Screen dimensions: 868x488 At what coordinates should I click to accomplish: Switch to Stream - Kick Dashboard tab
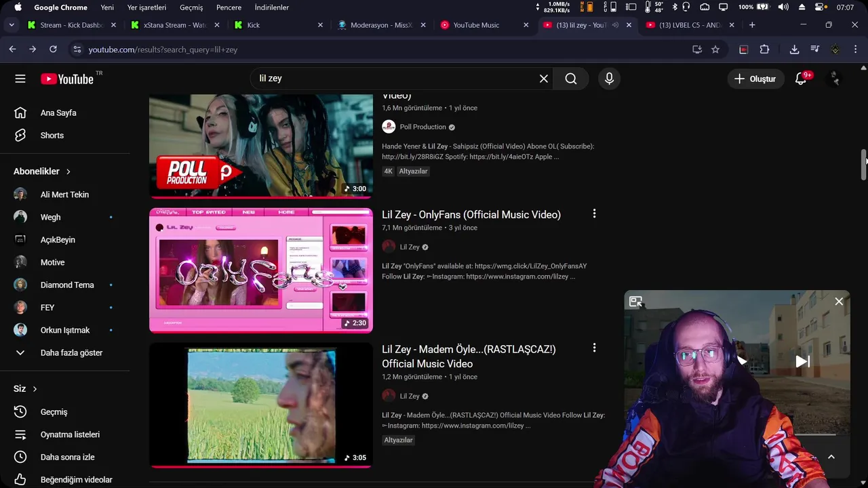tap(70, 25)
